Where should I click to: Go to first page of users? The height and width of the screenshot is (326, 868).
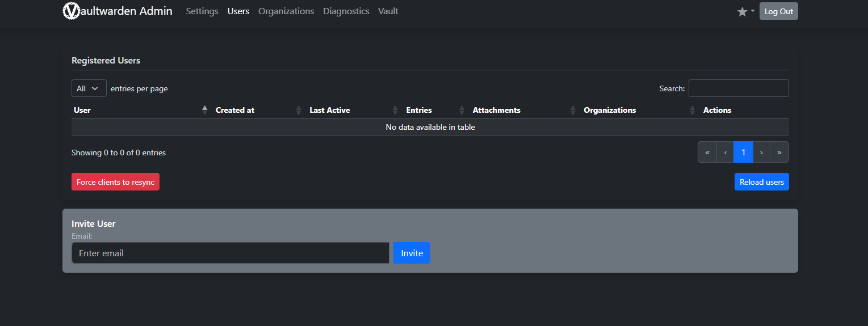707,152
